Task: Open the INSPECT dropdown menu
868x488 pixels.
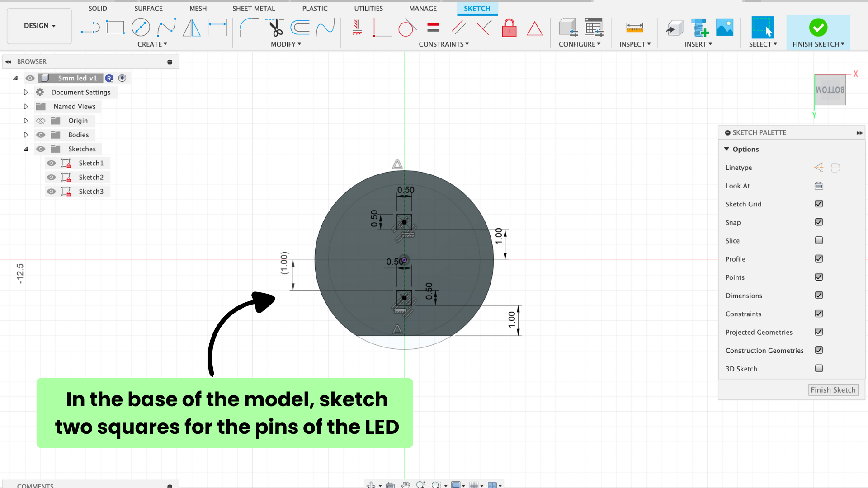Action: point(635,44)
